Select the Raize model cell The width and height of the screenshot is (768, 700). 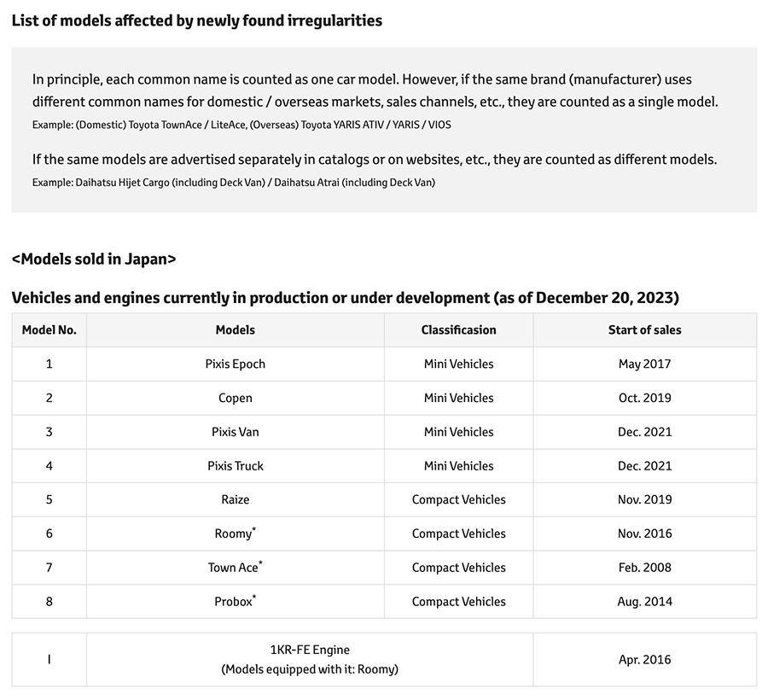235,499
